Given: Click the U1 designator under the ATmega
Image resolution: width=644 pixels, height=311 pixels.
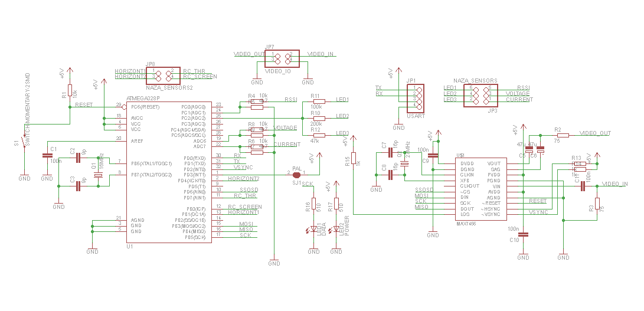Looking at the screenshot, I should pos(130,247).
